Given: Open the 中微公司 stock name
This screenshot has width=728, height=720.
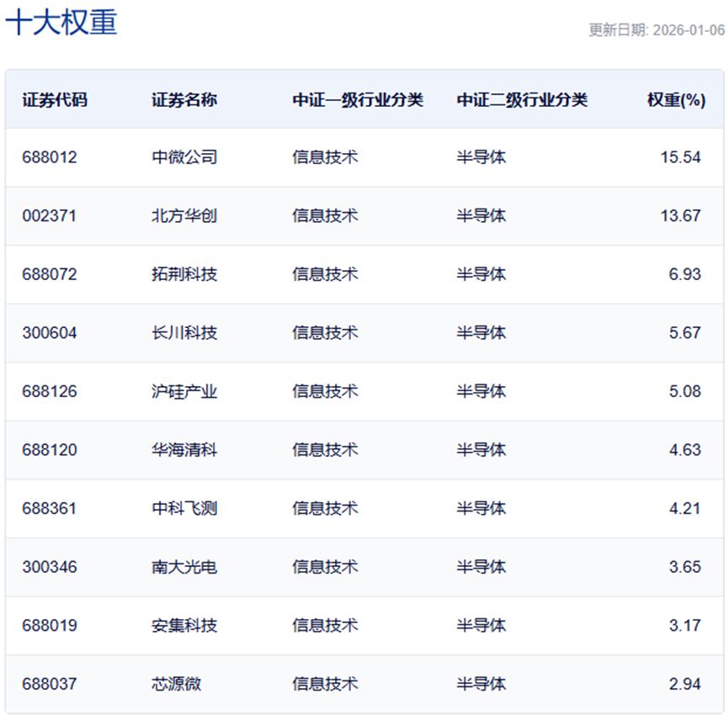Looking at the screenshot, I should (184, 157).
